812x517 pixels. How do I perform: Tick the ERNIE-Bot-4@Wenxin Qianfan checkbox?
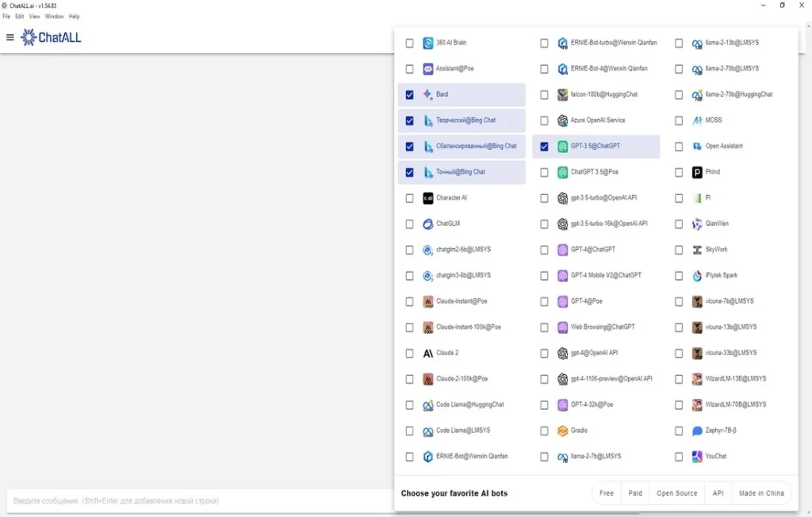(544, 69)
